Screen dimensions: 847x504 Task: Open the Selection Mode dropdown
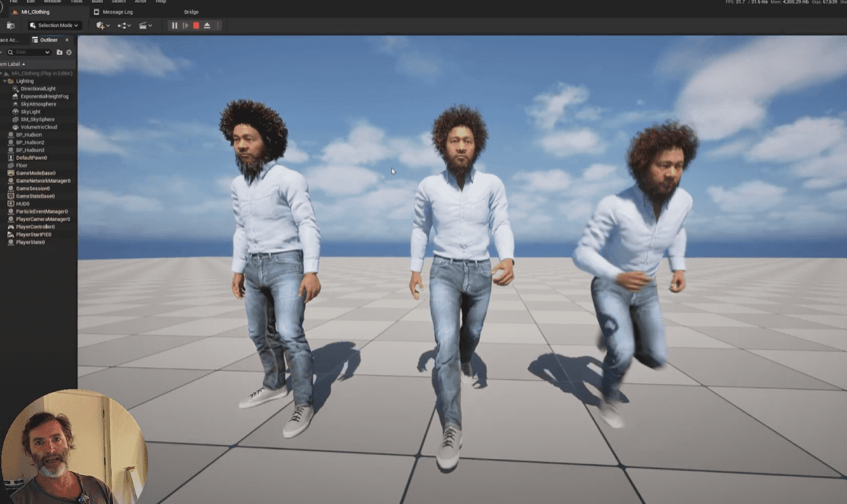[x=54, y=25]
